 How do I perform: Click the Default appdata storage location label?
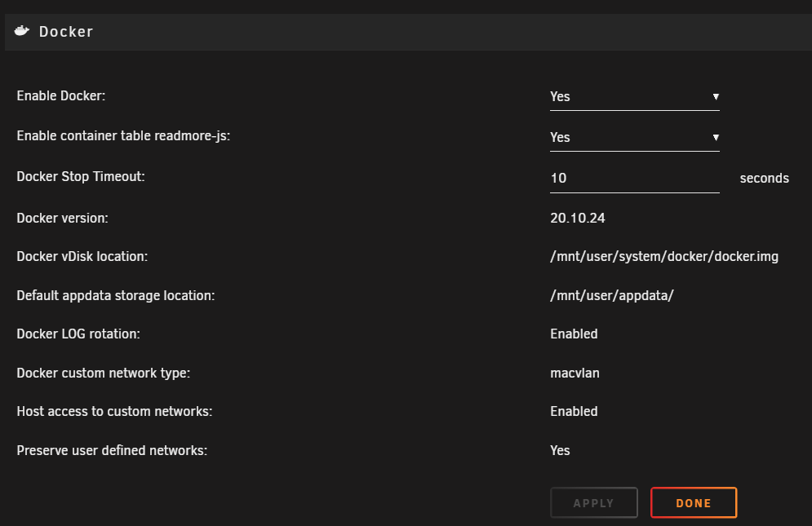(x=116, y=295)
